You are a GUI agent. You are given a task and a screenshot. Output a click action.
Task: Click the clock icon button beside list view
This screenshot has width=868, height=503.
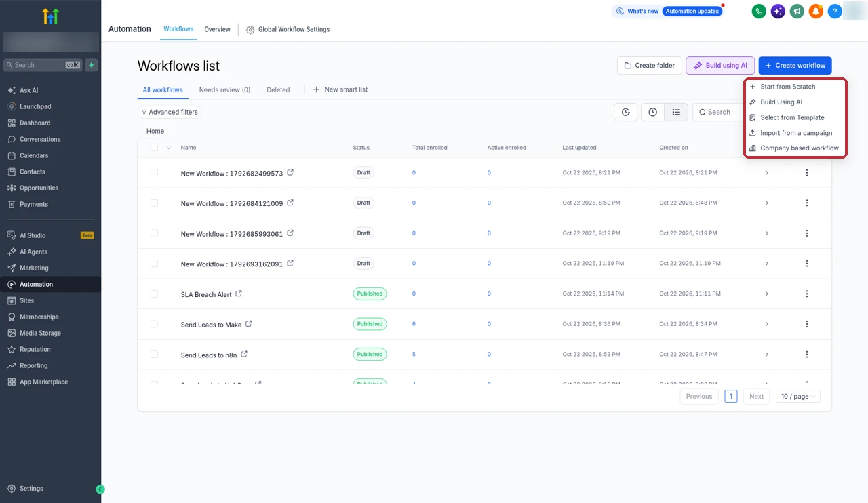pos(652,113)
